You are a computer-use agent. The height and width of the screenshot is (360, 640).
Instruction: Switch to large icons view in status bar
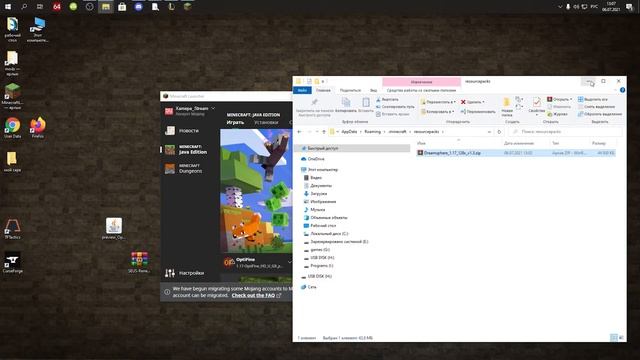(621, 338)
